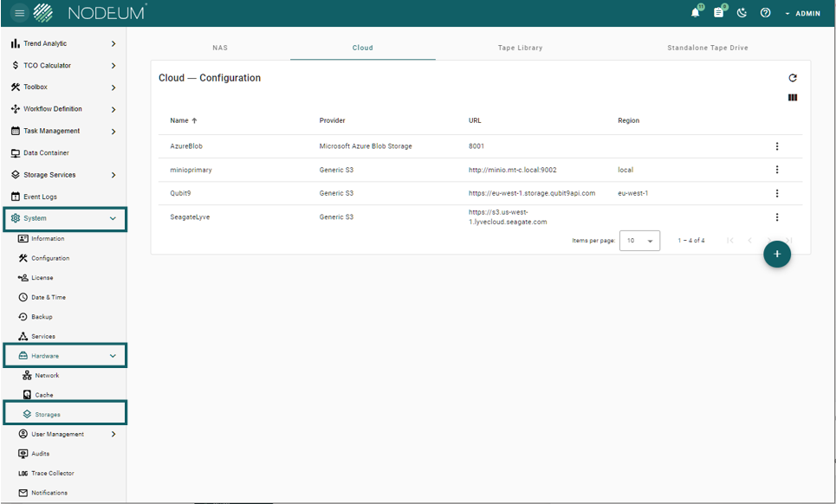Click the System gear icon
Screen dimensions: 836x504
[x=16, y=218]
